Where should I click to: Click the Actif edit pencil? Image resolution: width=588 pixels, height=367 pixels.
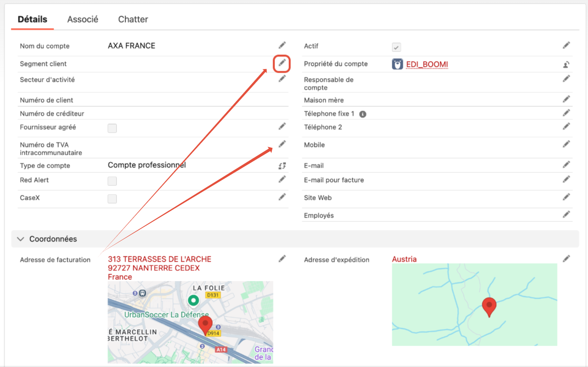566,45
